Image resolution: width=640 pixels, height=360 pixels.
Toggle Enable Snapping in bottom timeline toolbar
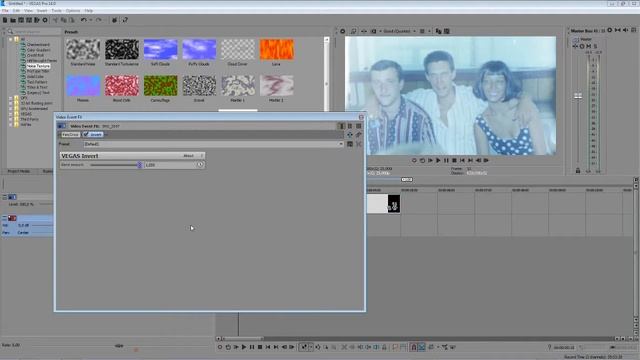click(x=413, y=347)
